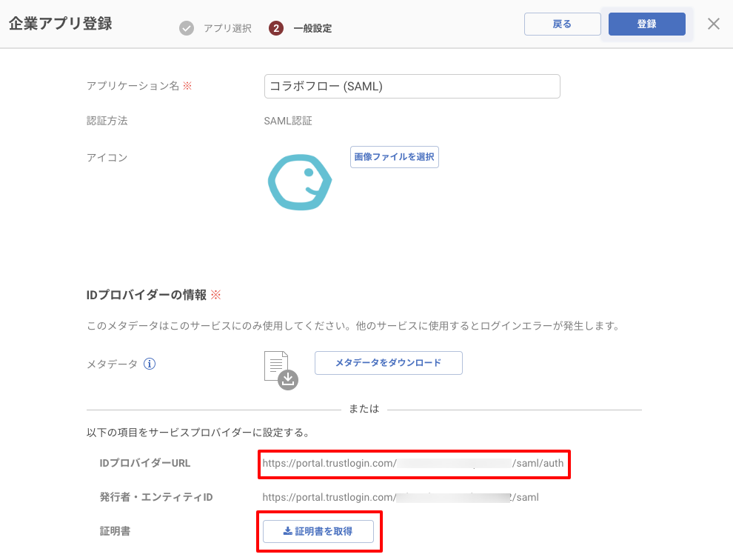Click the 証明書 label
733x560 pixels.
pyautogui.click(x=115, y=531)
